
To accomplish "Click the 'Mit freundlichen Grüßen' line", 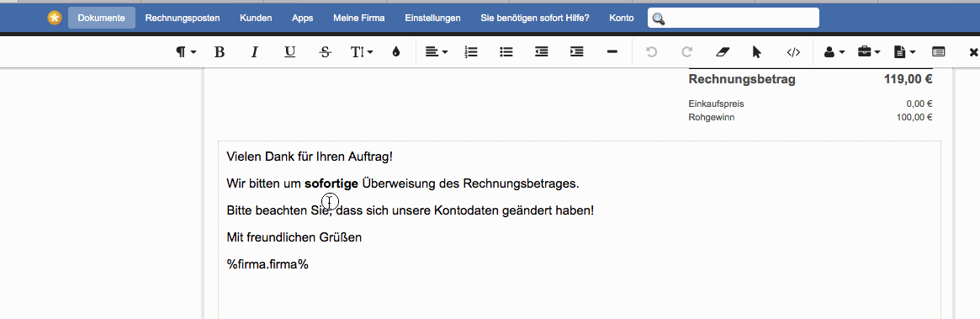I will [x=294, y=237].
